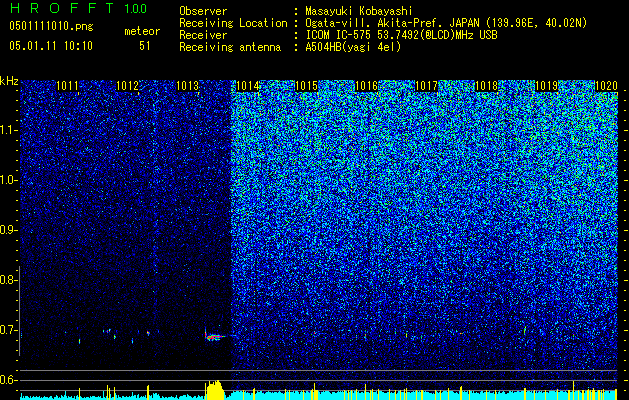Select the Ogata-vill. Akita-Pref. JAPAN location text

pyautogui.click(x=446, y=23)
